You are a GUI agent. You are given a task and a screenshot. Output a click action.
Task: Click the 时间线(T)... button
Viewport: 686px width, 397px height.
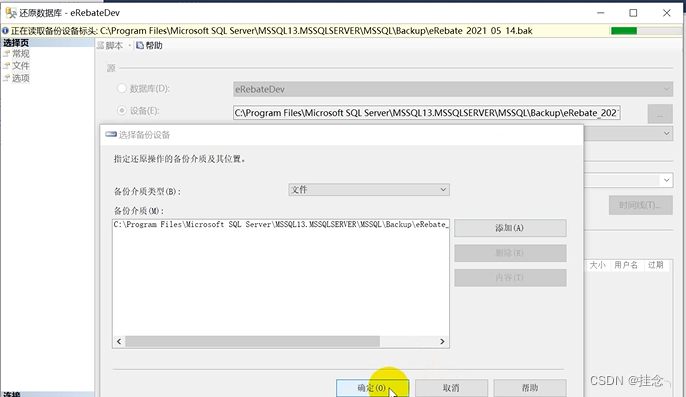point(640,205)
